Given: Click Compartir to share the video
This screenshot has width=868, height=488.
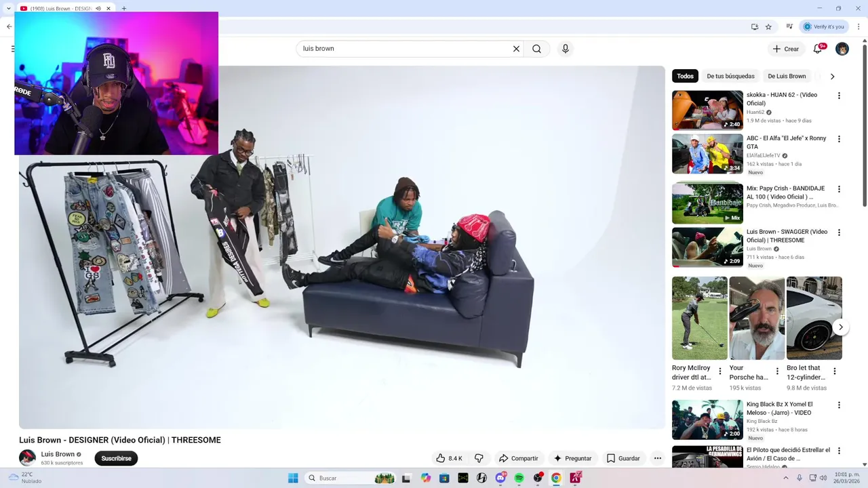Looking at the screenshot, I should [x=518, y=458].
